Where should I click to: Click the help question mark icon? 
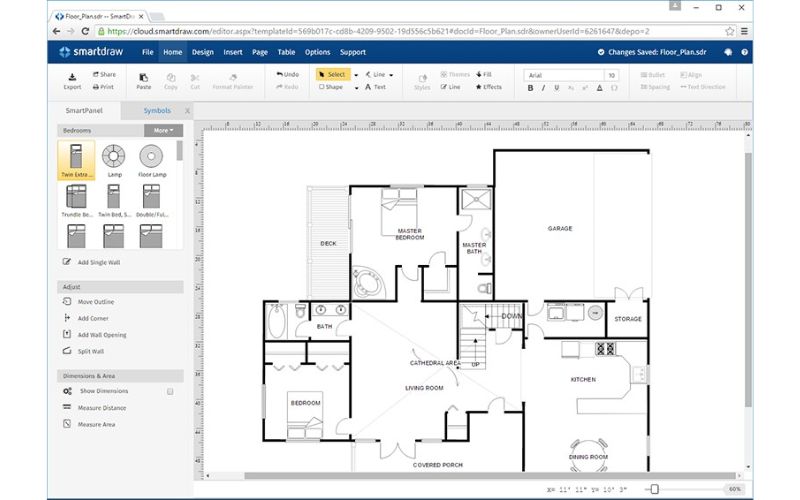pos(744,52)
